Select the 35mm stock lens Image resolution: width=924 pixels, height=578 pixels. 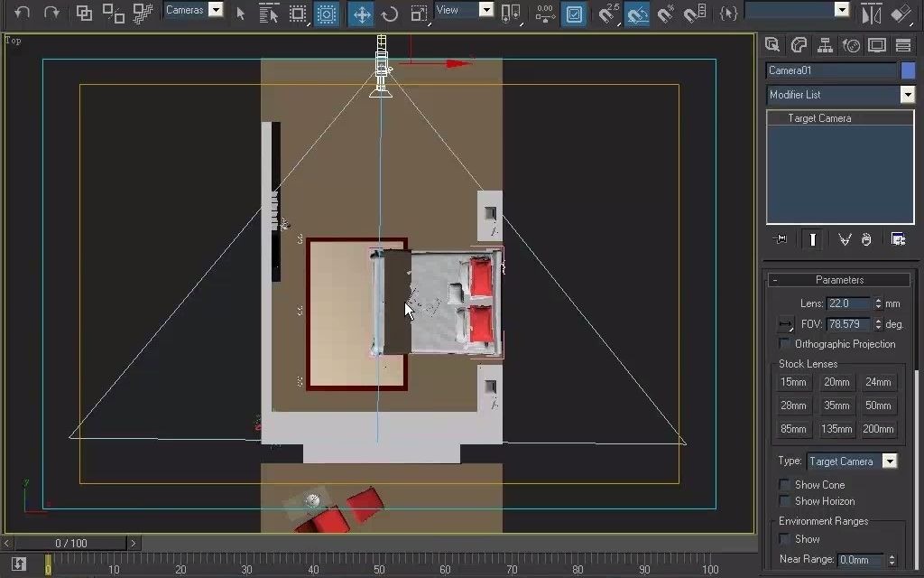tap(836, 406)
